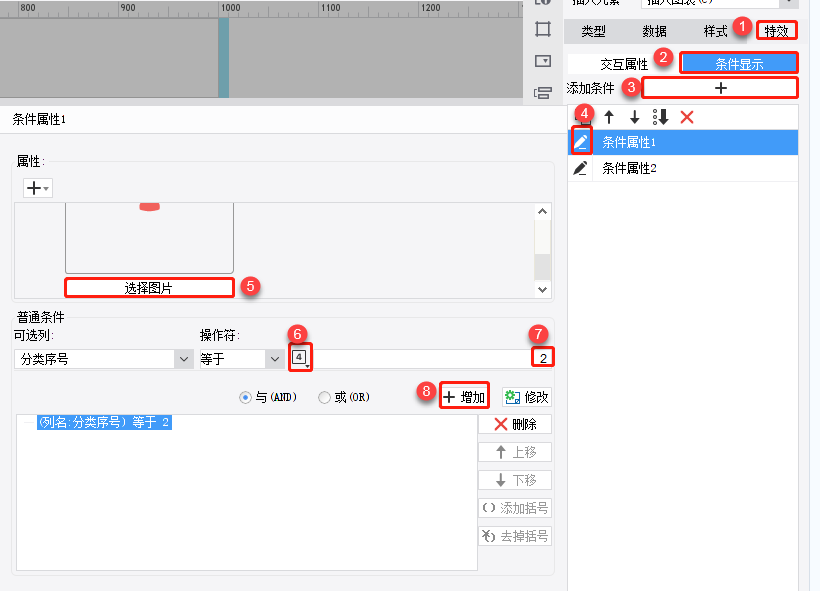Click the teal column marker on the canvas
820x591 pixels.
tap(224, 58)
